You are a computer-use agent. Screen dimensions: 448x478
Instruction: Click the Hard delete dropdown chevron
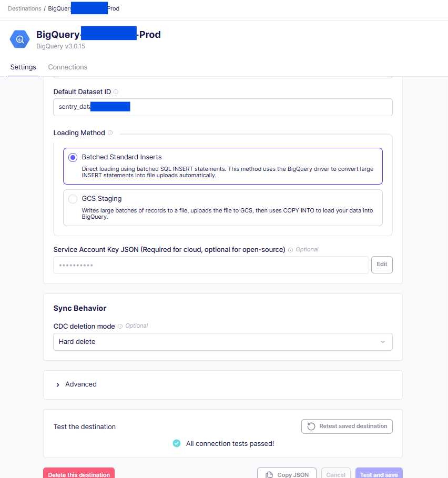[383, 341]
